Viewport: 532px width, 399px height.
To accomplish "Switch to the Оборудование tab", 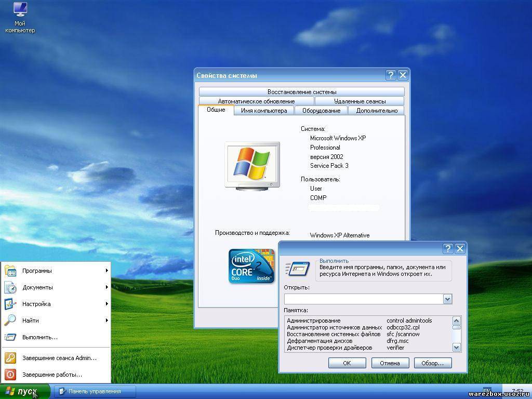I will point(321,111).
